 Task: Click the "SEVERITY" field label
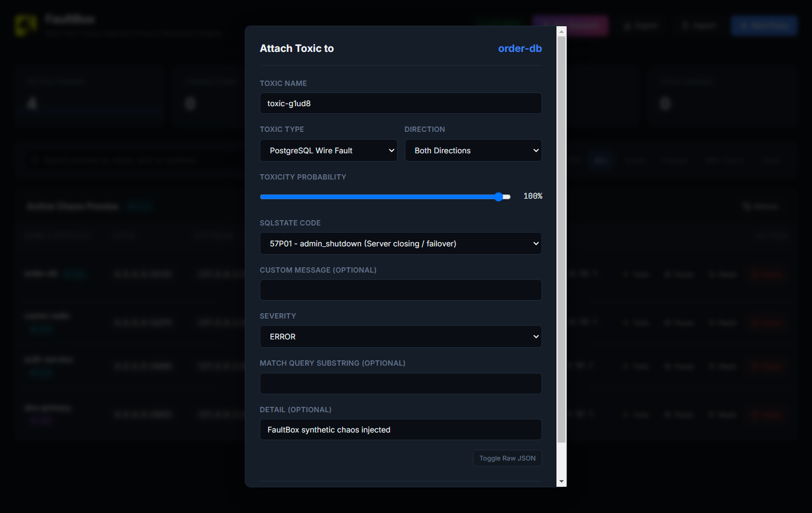click(278, 316)
